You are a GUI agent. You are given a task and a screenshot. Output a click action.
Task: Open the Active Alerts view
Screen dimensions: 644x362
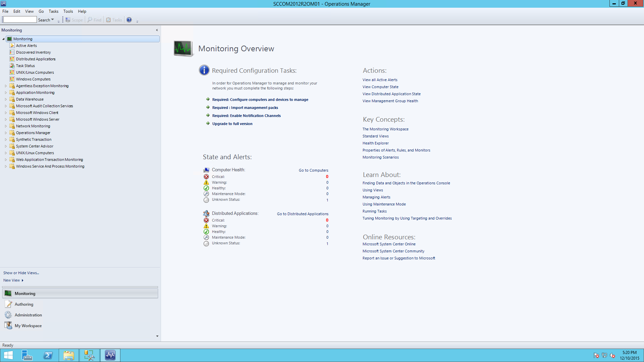[x=26, y=45]
